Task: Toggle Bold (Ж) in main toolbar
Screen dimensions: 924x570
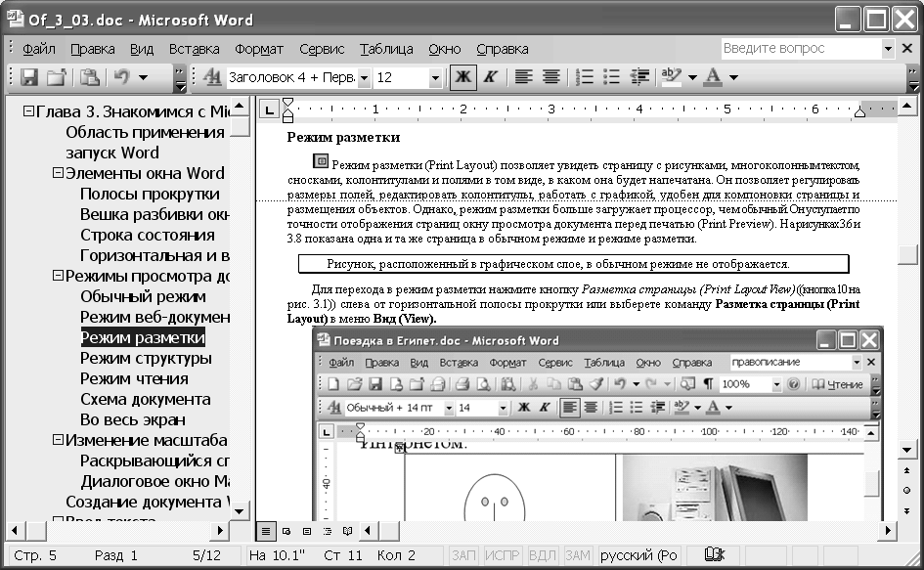Action: pos(463,77)
